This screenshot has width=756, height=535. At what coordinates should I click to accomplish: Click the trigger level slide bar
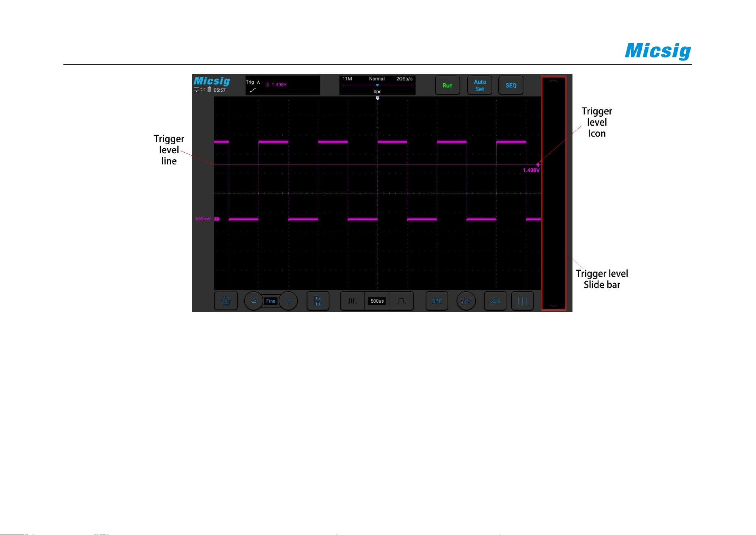pyautogui.click(x=554, y=194)
